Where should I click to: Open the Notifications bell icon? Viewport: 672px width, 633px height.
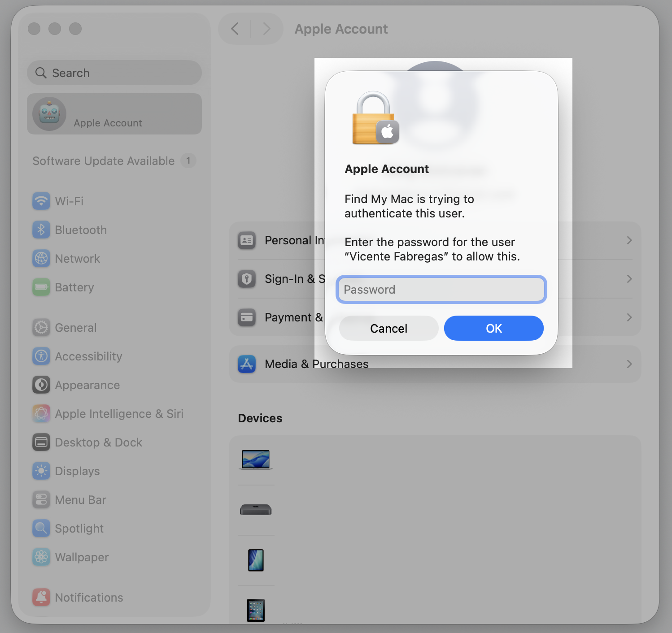click(41, 597)
